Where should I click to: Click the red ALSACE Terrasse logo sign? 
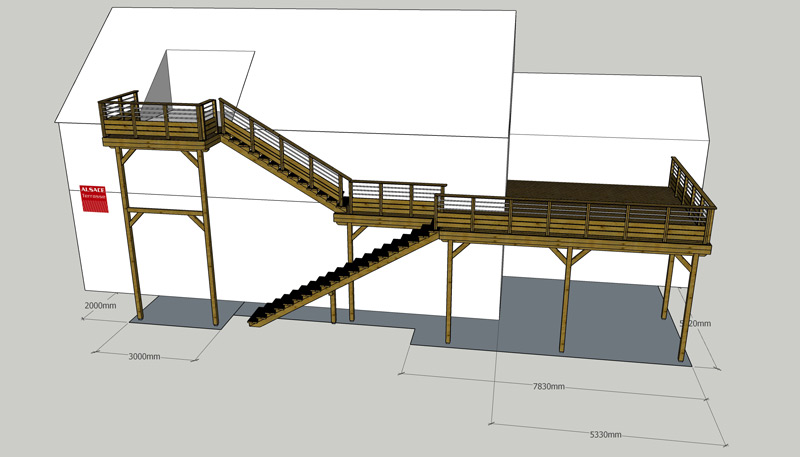94,197
